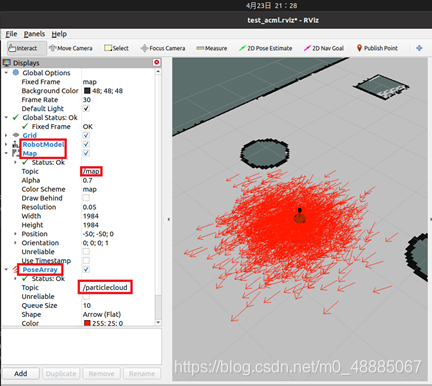The image size is (432, 386).
Task: Close the Displays panel
Action: pos(157,62)
